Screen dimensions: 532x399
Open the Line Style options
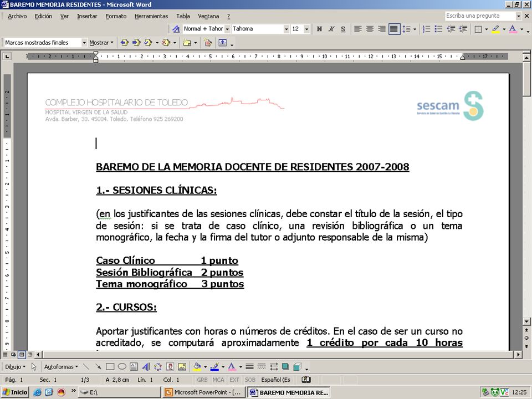pos(250,367)
